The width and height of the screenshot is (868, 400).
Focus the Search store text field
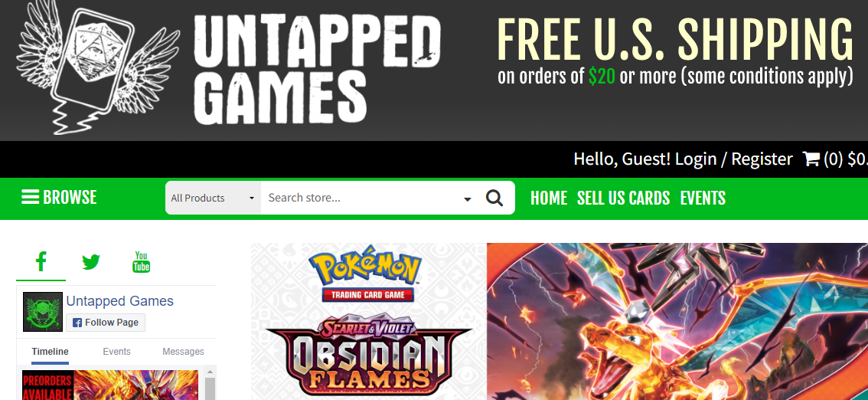[x=360, y=198]
